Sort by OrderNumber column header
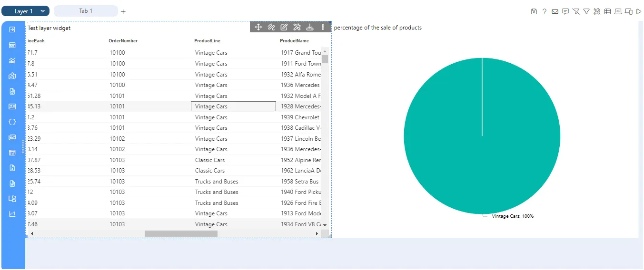Image resolution: width=644 pixels, height=270 pixels. pyautogui.click(x=123, y=41)
